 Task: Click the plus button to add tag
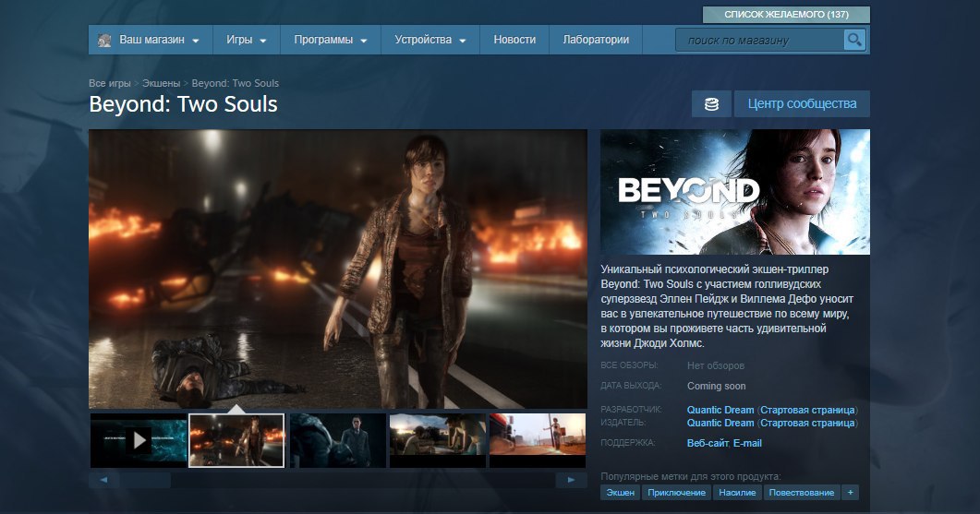point(850,492)
